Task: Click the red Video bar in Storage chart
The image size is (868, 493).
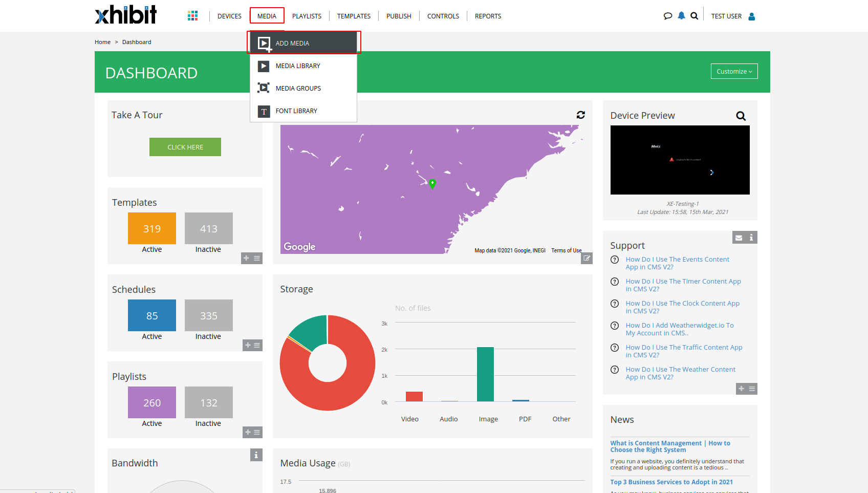Action: tap(414, 396)
